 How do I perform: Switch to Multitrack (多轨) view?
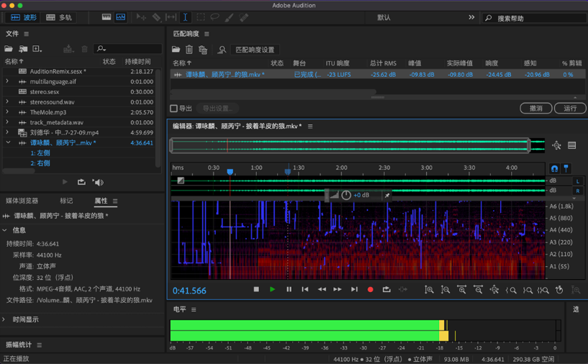59,17
